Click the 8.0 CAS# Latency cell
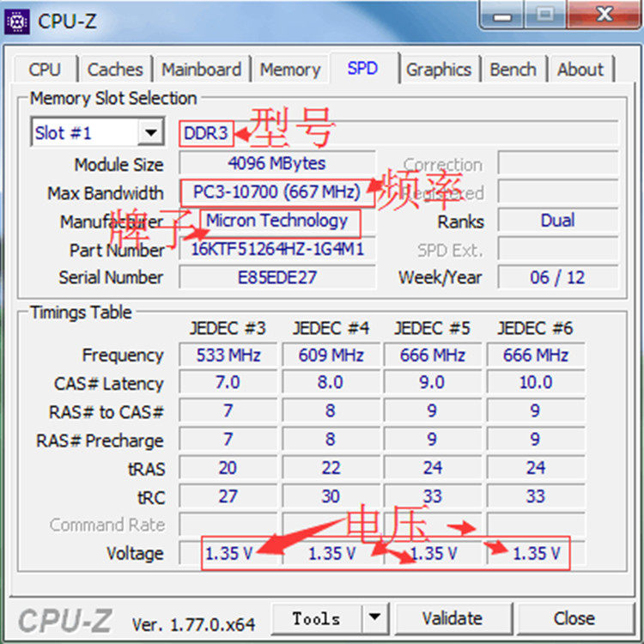Screen dimensions: 644x644 [331, 383]
